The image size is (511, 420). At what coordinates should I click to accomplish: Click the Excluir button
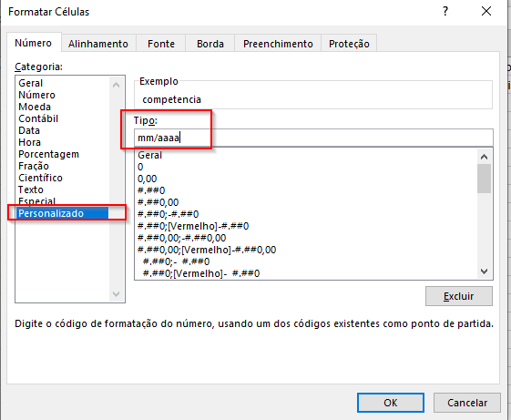[459, 296]
